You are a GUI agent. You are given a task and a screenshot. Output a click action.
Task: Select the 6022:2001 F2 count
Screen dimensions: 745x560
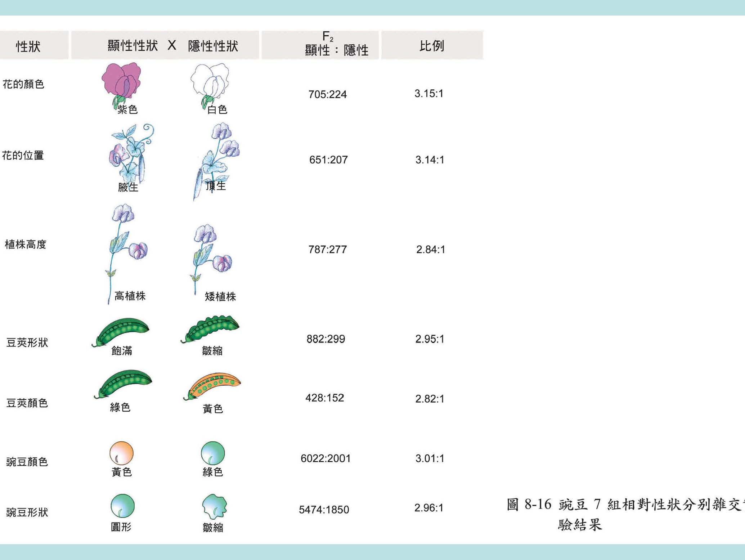coord(326,458)
